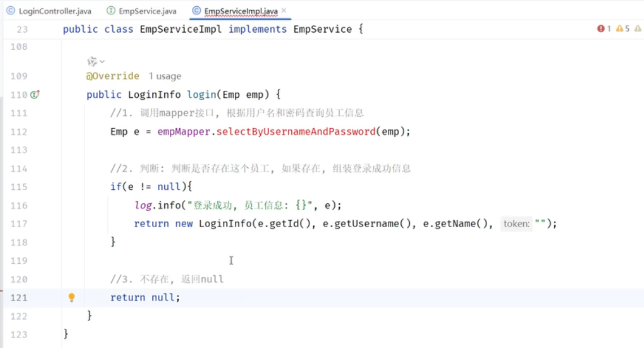Click the empMapper reference on line 112

pos(183,132)
